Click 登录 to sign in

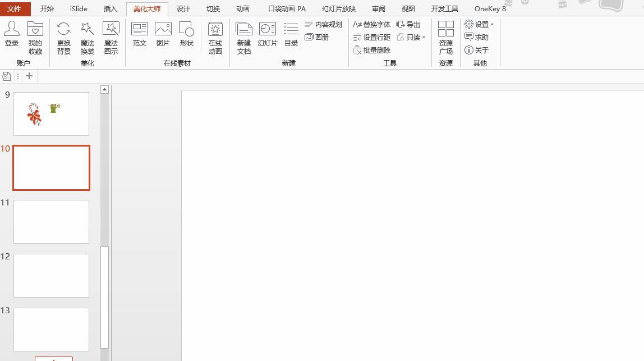pos(12,37)
